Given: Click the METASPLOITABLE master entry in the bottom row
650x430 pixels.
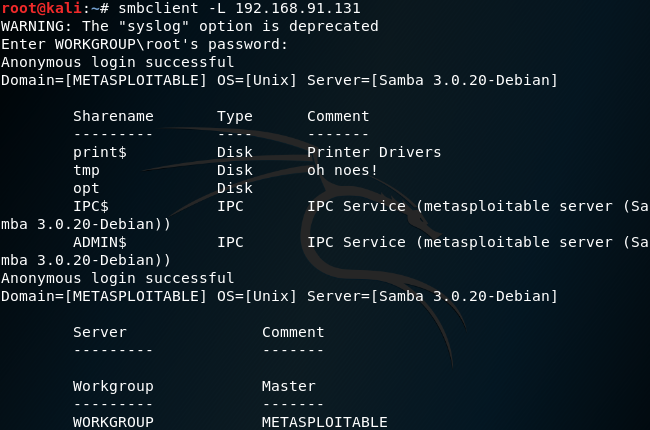Looking at the screenshot, I should pyautogui.click(x=325, y=423).
